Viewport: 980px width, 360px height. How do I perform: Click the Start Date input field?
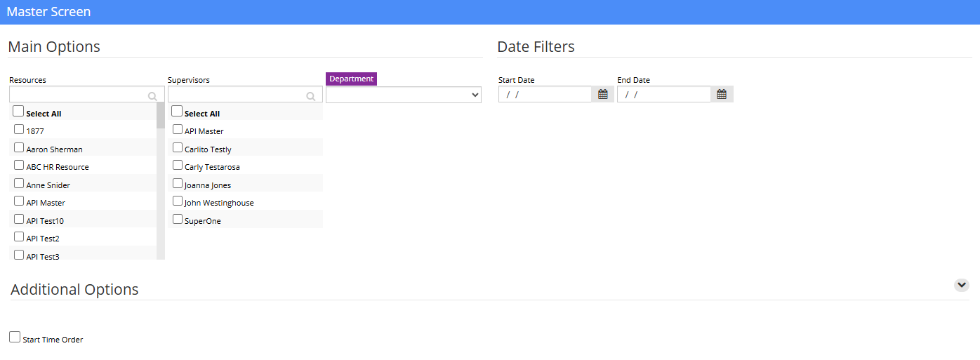click(545, 94)
